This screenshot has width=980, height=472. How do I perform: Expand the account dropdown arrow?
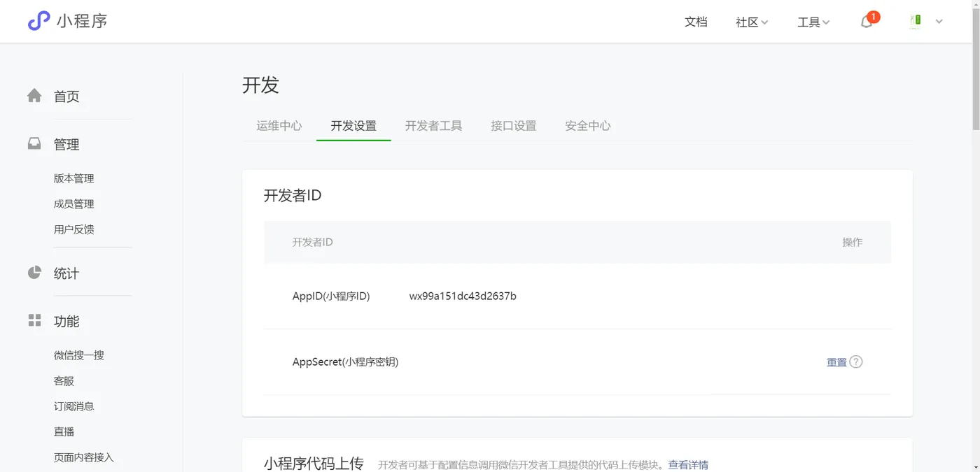click(939, 22)
